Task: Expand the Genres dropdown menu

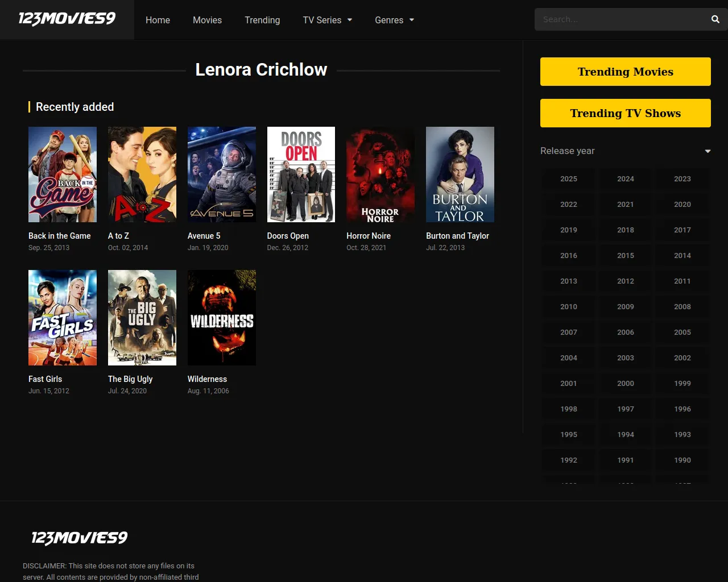Action: pyautogui.click(x=395, y=20)
